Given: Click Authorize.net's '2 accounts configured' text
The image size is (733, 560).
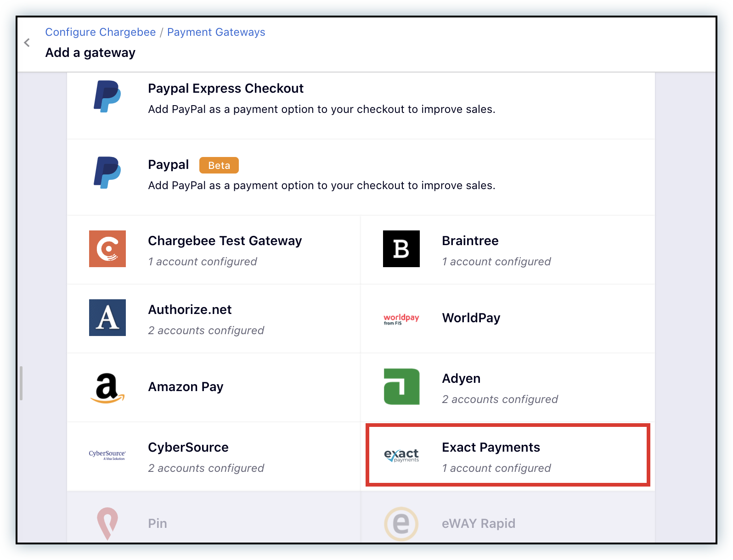Looking at the screenshot, I should click(206, 330).
